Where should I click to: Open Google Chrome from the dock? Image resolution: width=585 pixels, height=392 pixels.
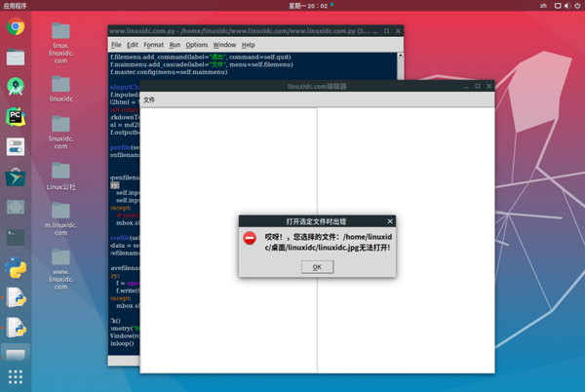tap(15, 27)
